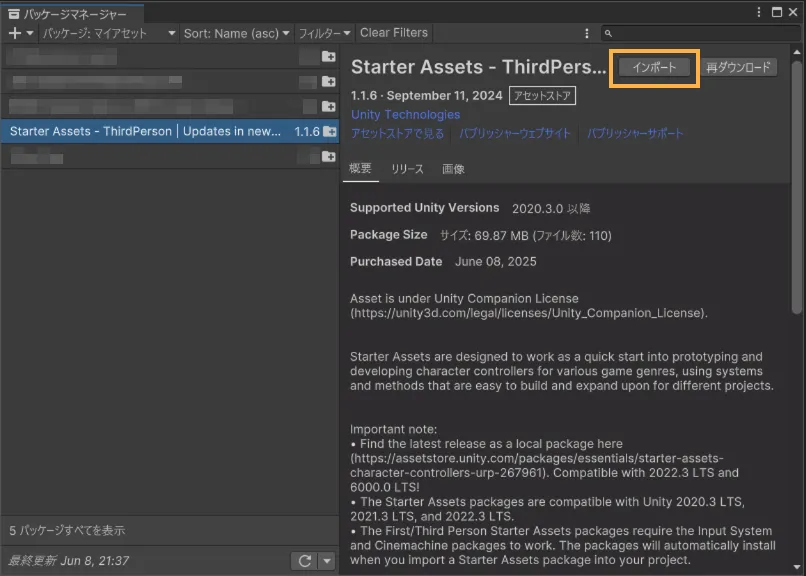
Task: Click the 2020.3.0 以降 version value
Action: tap(551, 208)
